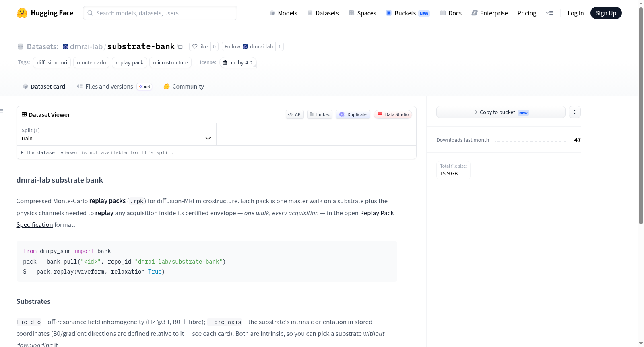644x347 pixels.
Task: Click the Duplicate button
Action: [x=353, y=114]
